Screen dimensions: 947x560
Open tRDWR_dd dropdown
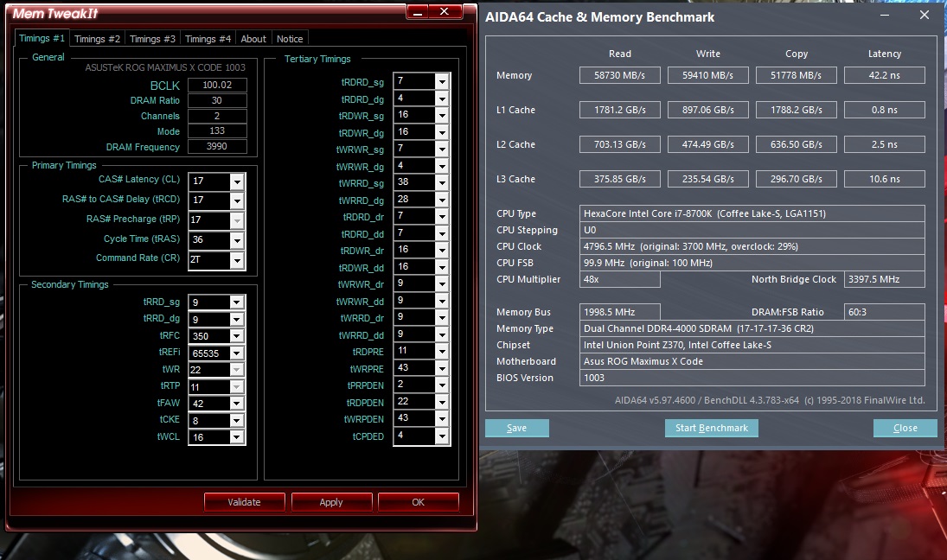click(x=442, y=267)
